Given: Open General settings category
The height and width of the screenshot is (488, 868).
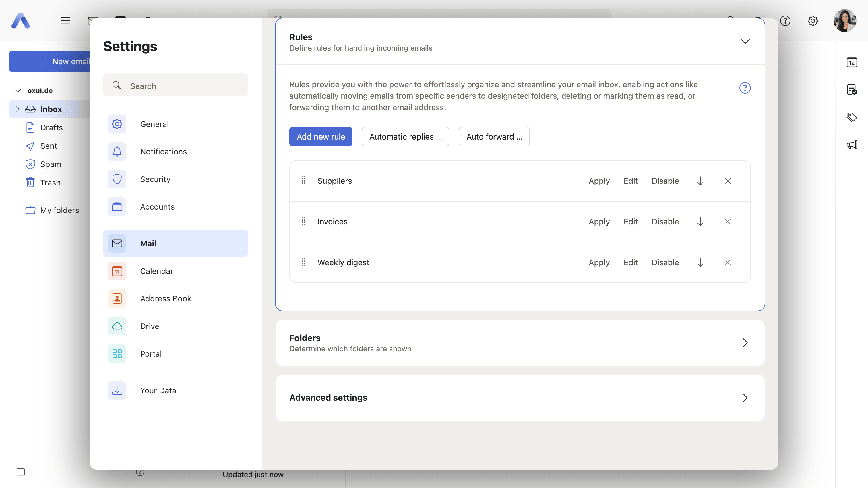Looking at the screenshot, I should (176, 124).
